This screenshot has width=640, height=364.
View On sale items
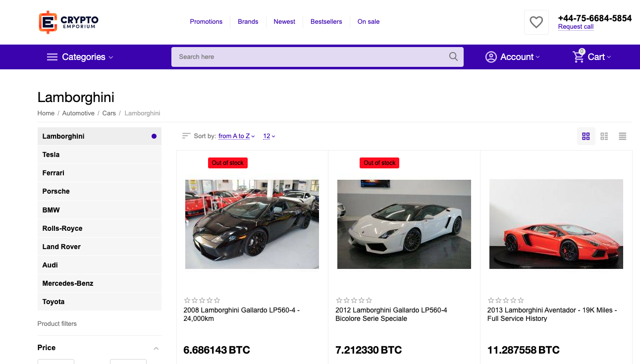tap(369, 22)
